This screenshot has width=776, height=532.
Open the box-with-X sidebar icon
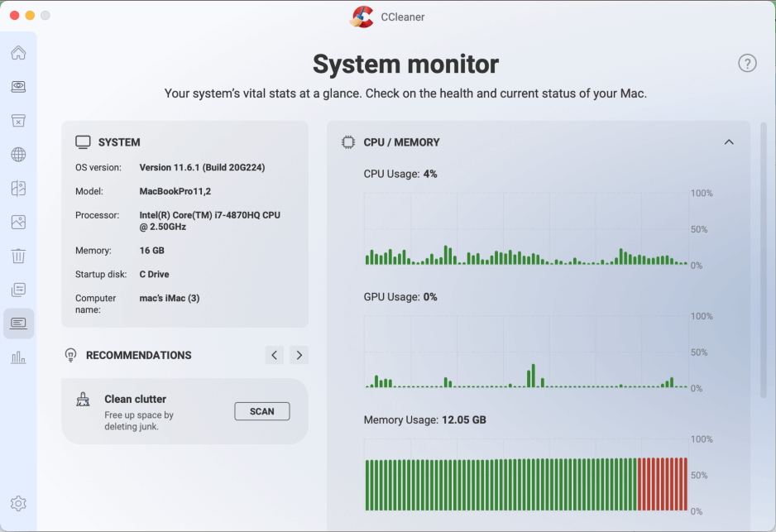coord(18,120)
